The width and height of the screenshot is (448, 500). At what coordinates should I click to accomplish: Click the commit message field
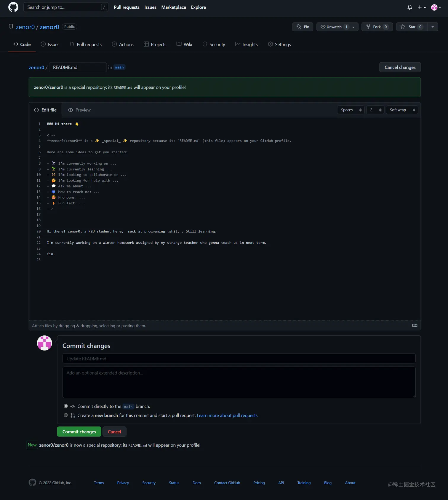tap(239, 359)
